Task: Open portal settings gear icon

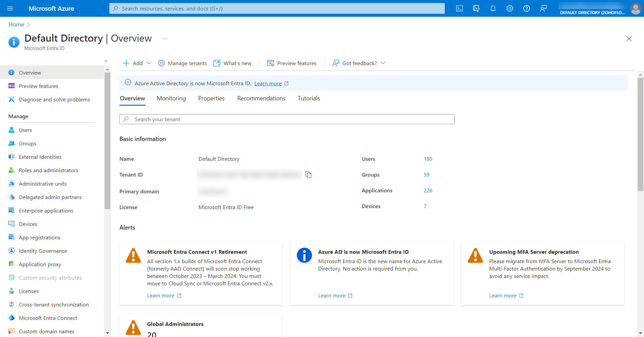Action: pyautogui.click(x=509, y=8)
